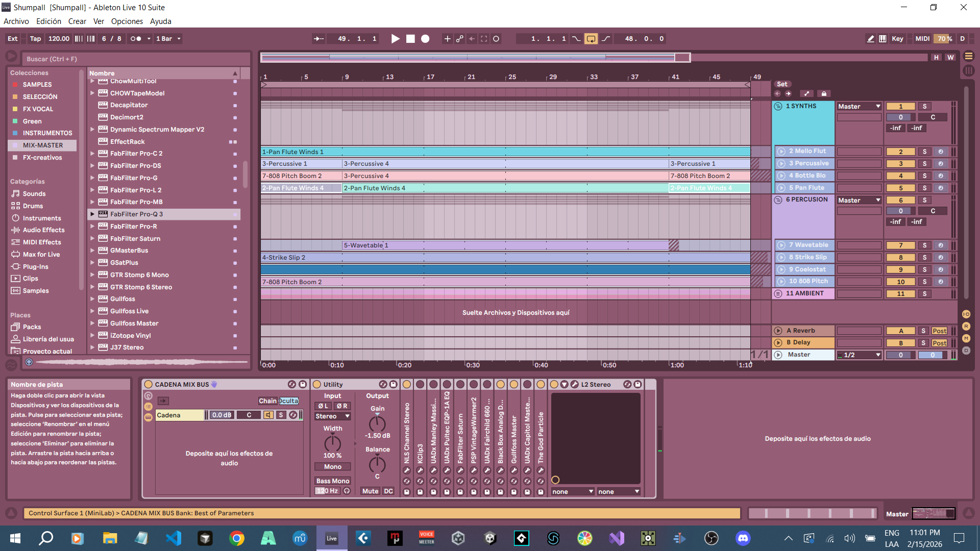Adjust the Utility Gain knob
This screenshot has width=980, height=551.
(377, 423)
